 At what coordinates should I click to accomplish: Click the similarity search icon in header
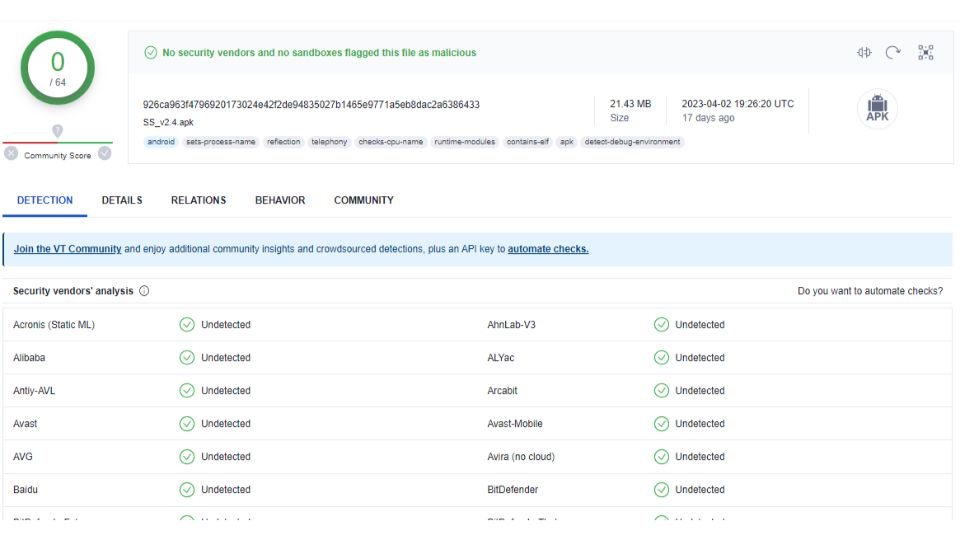coord(864,53)
